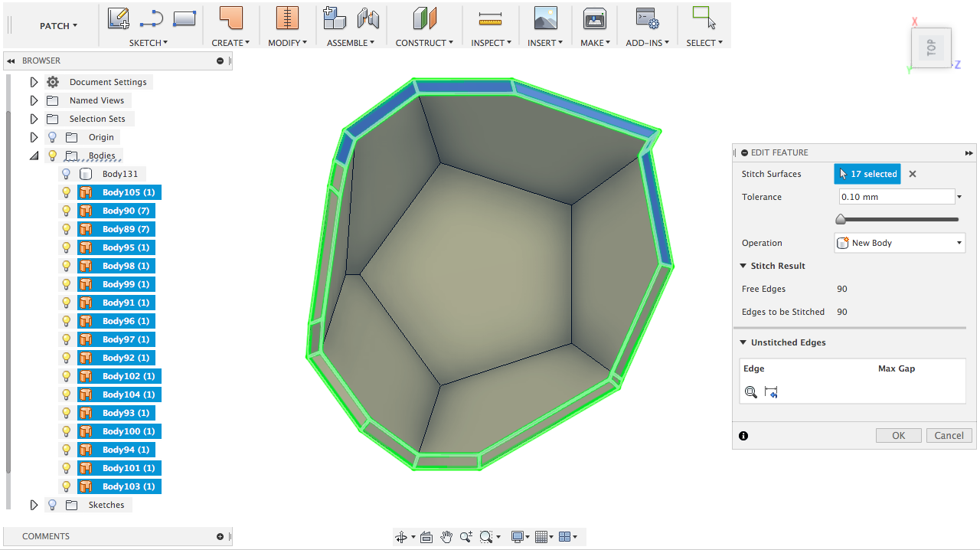Open the Viewports layout icon
Screen dimensions: 980x550
[x=565, y=537]
